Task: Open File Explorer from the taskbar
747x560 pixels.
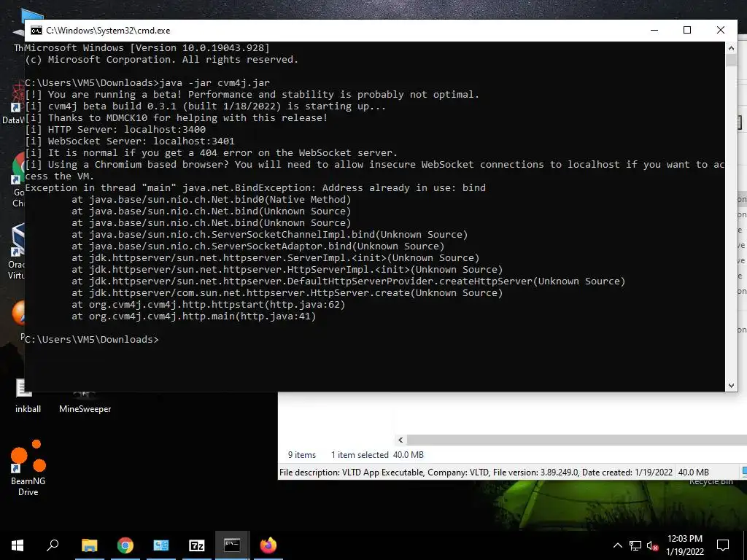Action: [x=89, y=545]
